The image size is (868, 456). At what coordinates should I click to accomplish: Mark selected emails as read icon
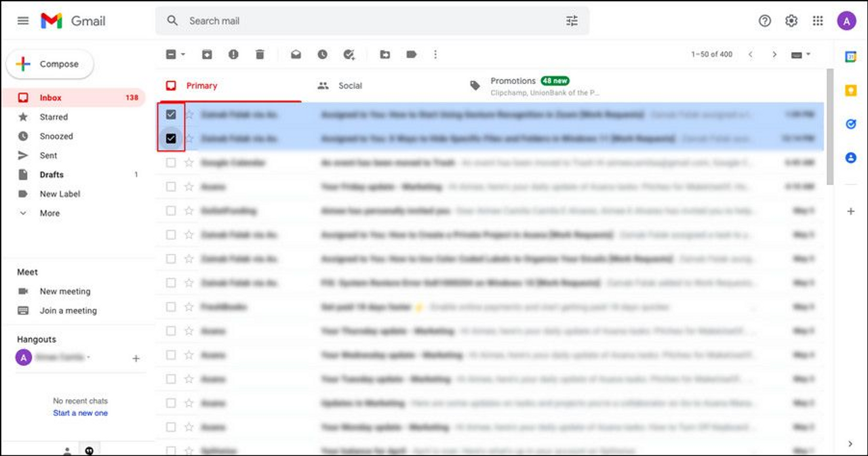coord(296,55)
